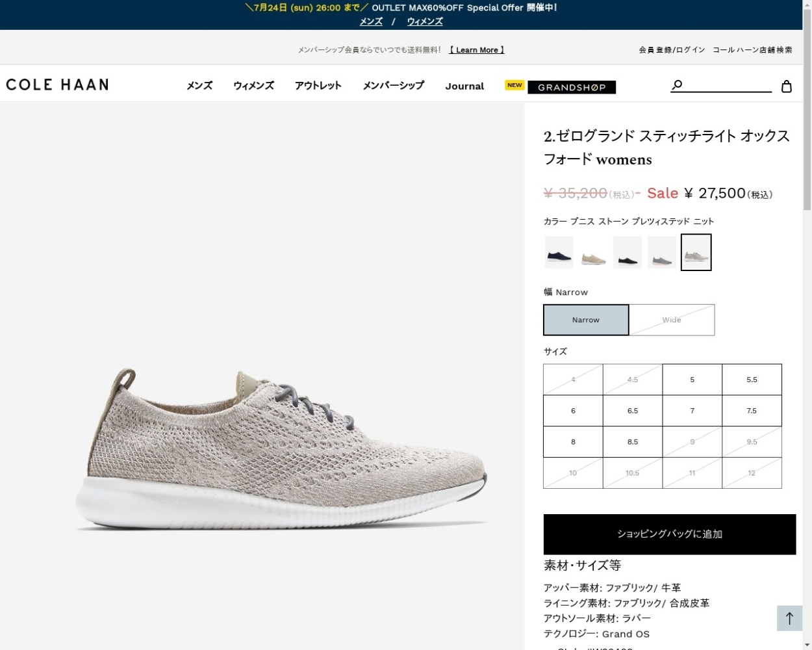The height and width of the screenshot is (650, 812).
Task: Click in the search input field
Action: (x=728, y=85)
